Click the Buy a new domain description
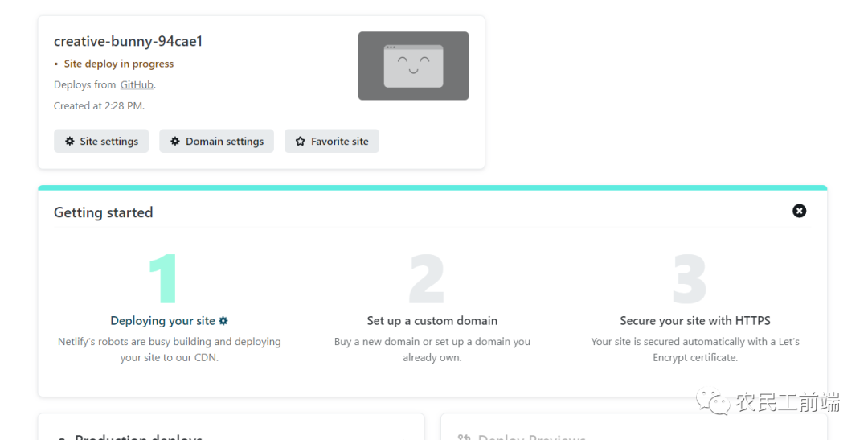Screen dimensions: 868x440 point(432,350)
